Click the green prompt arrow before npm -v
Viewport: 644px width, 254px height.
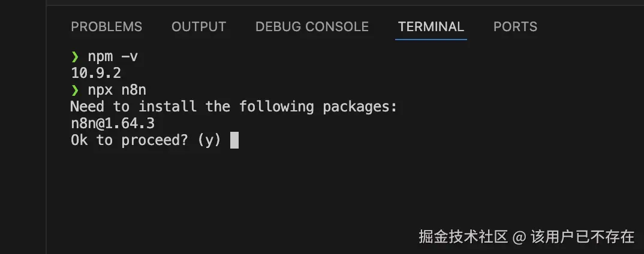tap(75, 57)
